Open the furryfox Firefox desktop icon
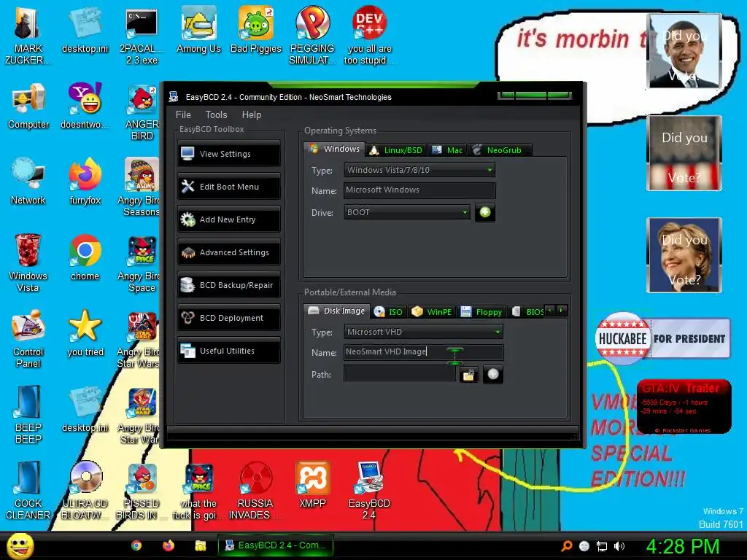The width and height of the screenshot is (747, 560). pyautogui.click(x=85, y=182)
